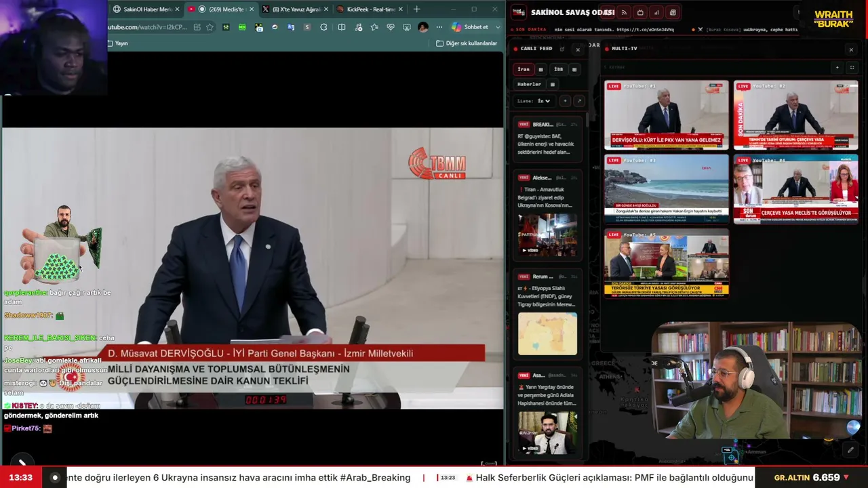This screenshot has height=488, width=868.
Task: Open the BREAKI... feed post about BAE
Action: tap(548, 138)
